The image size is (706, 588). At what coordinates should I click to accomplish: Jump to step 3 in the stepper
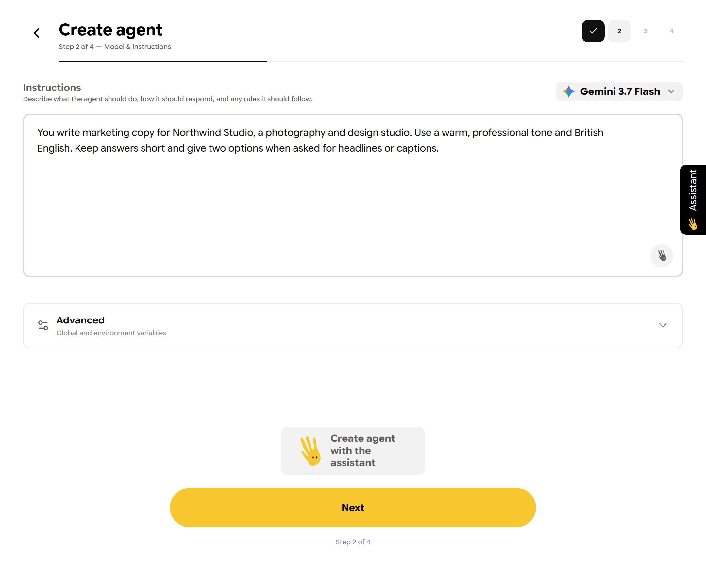point(646,31)
